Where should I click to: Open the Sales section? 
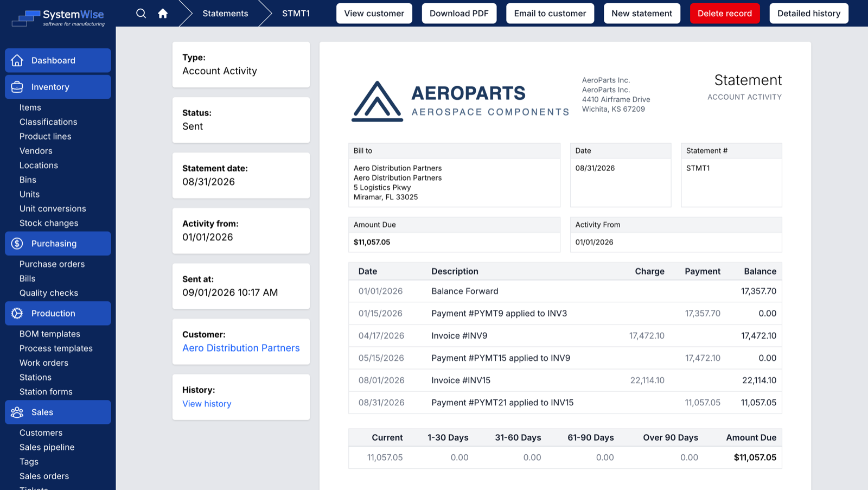[58, 412]
